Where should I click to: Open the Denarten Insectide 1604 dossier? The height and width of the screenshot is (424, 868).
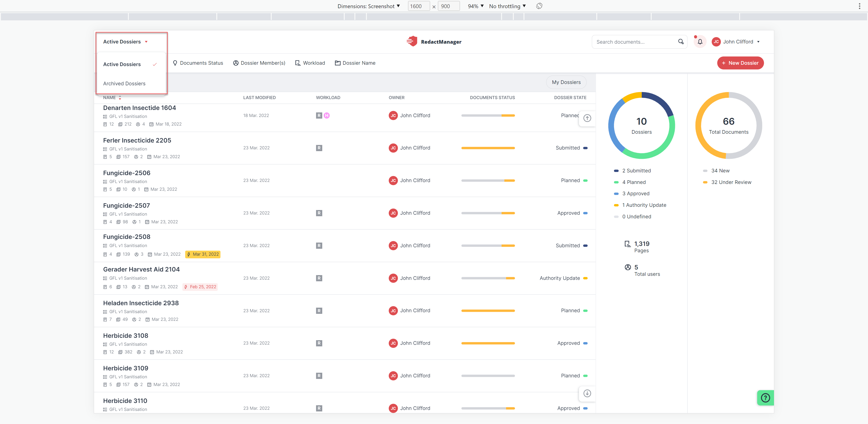click(139, 108)
